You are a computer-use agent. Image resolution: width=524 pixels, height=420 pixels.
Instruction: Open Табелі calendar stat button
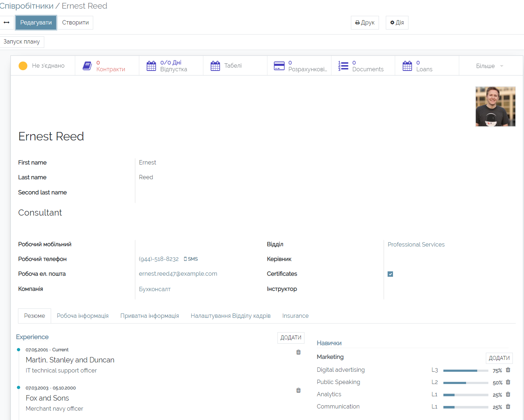[x=235, y=66]
